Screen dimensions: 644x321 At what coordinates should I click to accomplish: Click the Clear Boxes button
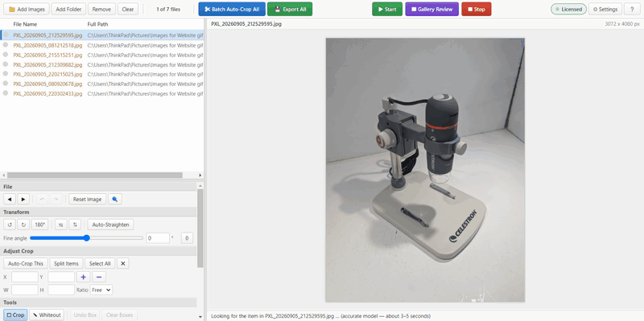[x=119, y=315]
